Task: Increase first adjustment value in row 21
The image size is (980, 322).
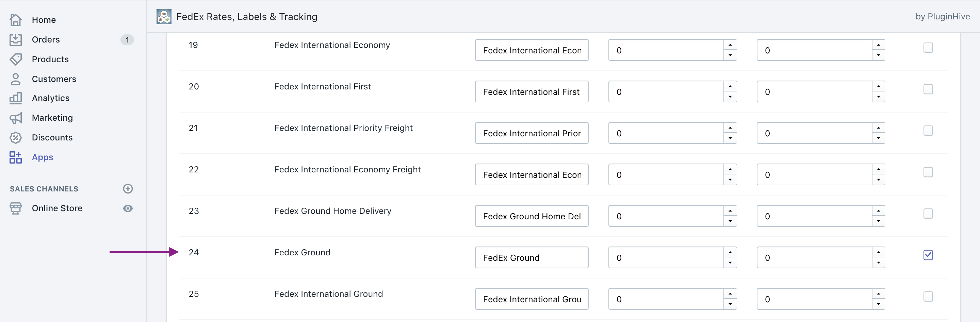Action: (730, 128)
